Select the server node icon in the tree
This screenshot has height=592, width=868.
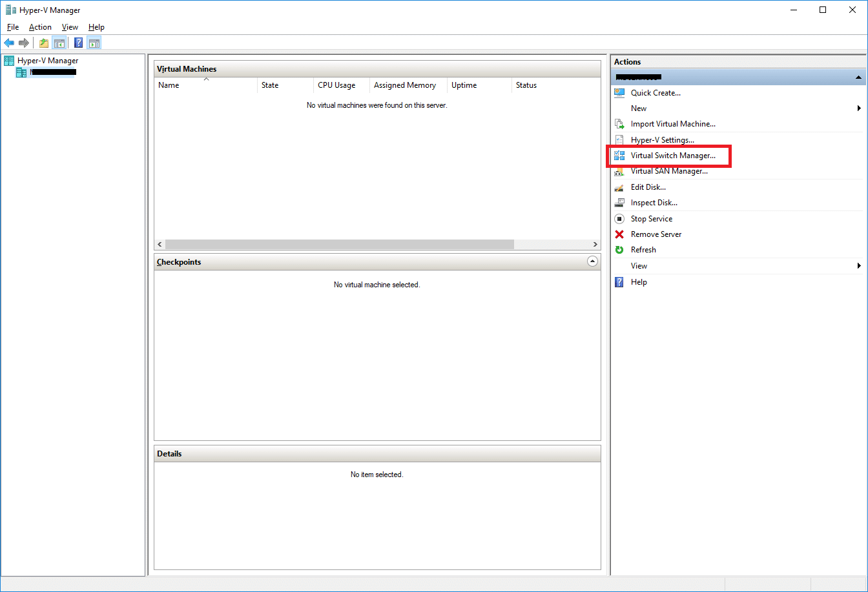[x=21, y=72]
